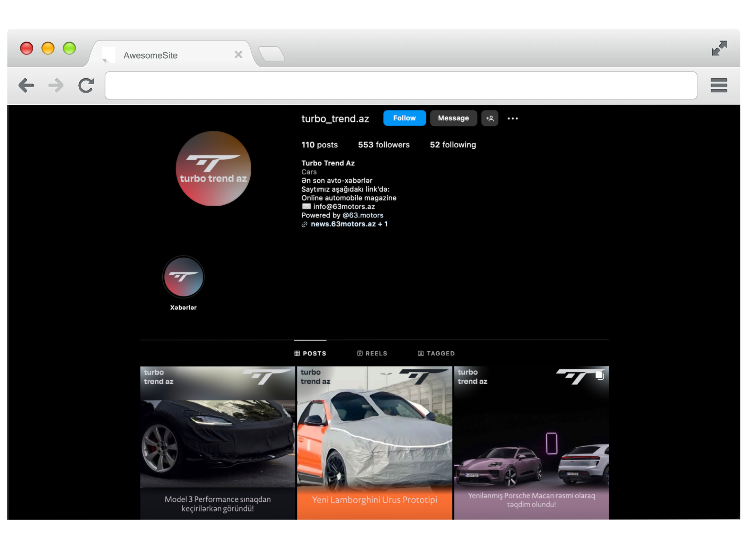
Task: Click the browser back navigation arrow
Action: (x=26, y=85)
